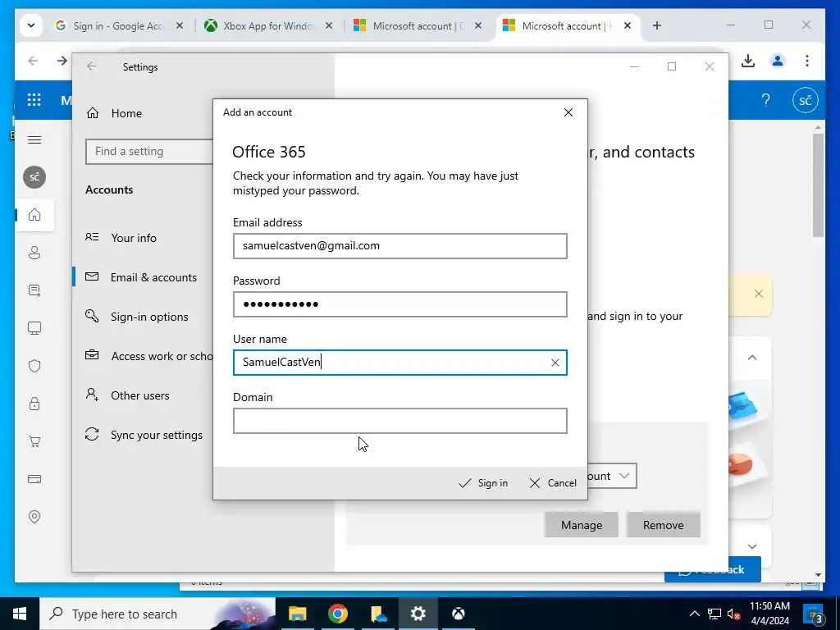Open Address book location icon in sidebar
The height and width of the screenshot is (630, 840).
(x=34, y=517)
